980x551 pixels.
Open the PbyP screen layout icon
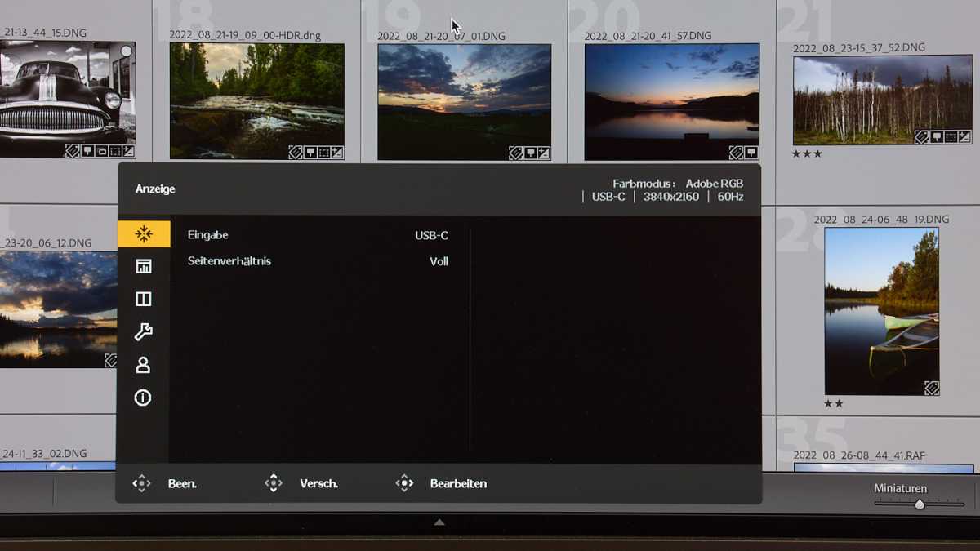point(144,299)
